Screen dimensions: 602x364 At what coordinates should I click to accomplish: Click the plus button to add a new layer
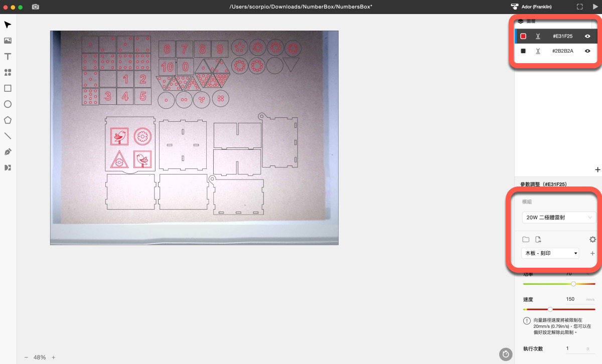[597, 170]
